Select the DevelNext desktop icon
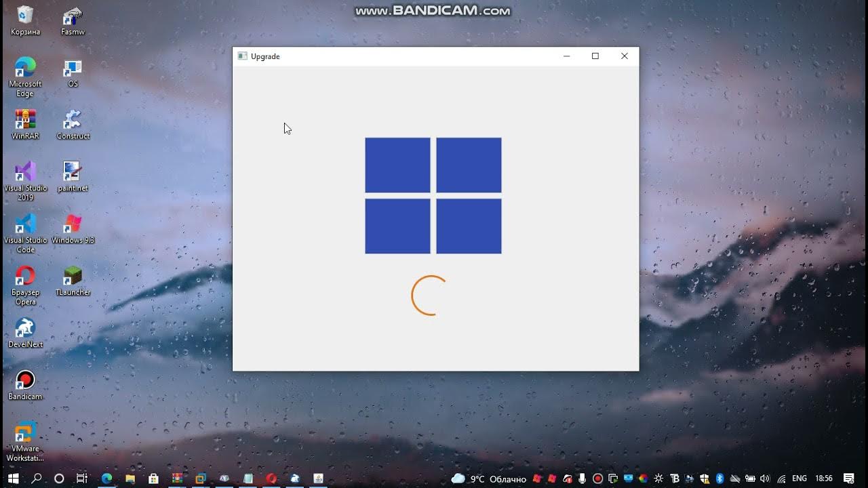868x488 pixels. (25, 333)
